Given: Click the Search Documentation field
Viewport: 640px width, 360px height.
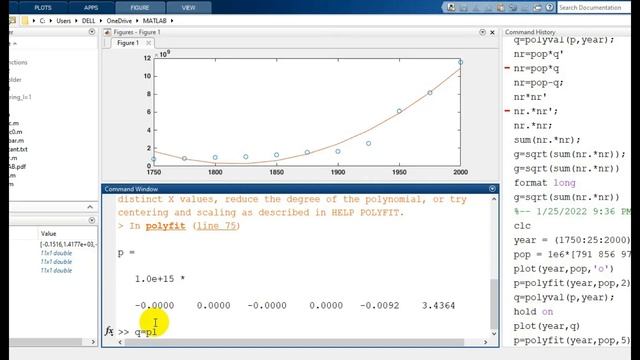Looking at the screenshot, I should 593,7.
